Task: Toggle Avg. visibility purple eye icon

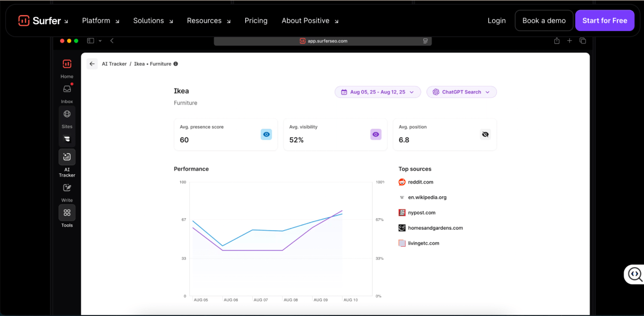Action: [376, 134]
